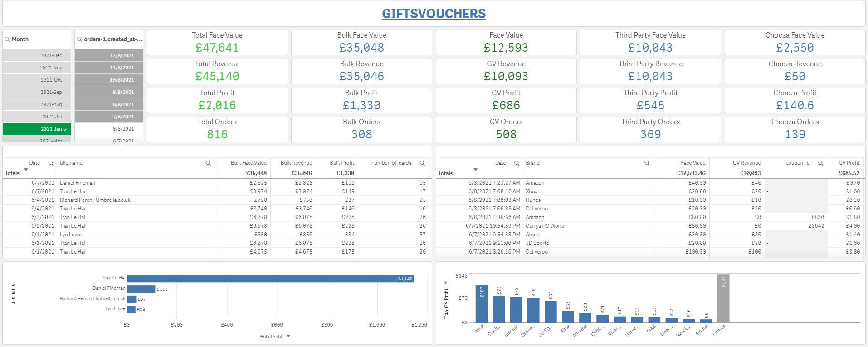This screenshot has height=347, width=868.
Task: Open search for tillo.name column
Action: tap(208, 163)
